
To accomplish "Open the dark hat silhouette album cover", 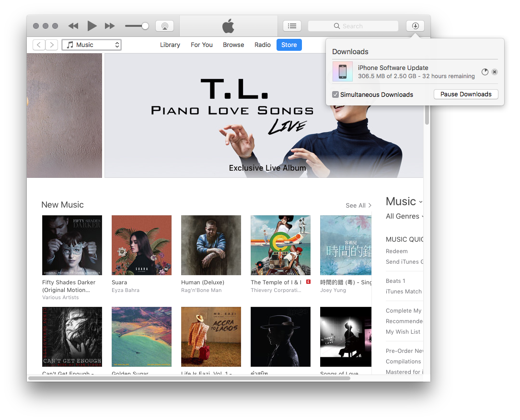I will [x=280, y=337].
